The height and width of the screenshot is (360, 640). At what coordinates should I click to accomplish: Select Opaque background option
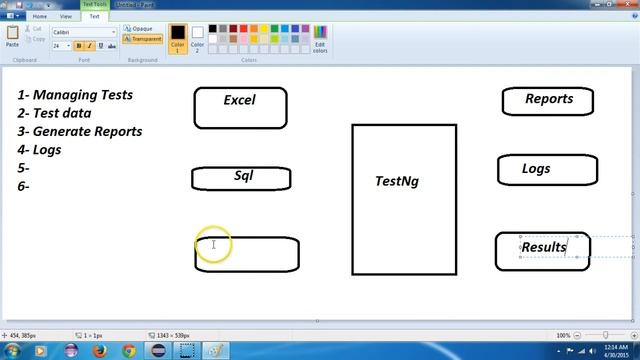138,29
